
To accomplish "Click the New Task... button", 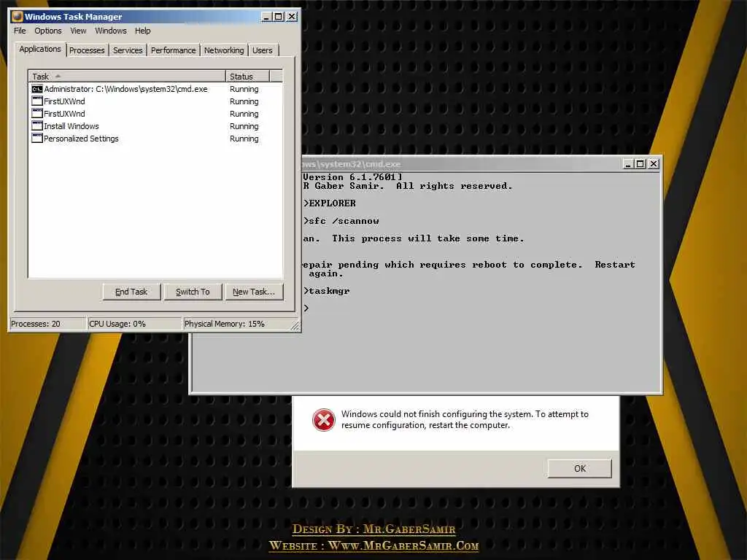I will pos(253,292).
